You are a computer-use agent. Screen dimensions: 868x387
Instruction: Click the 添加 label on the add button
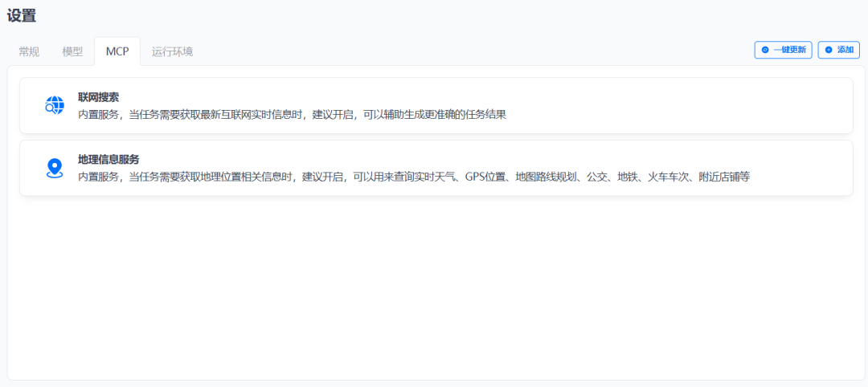point(845,50)
